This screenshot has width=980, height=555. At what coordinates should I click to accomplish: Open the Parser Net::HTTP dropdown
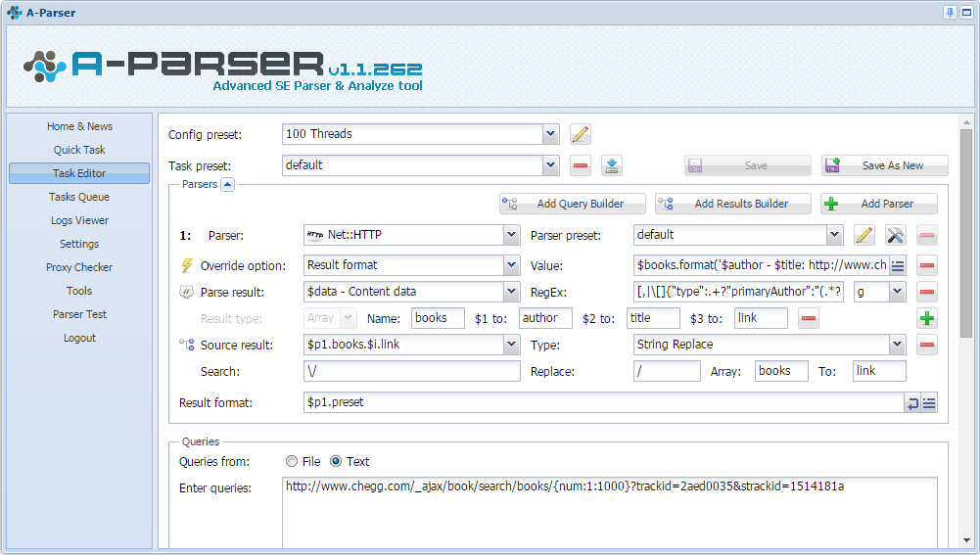(x=511, y=235)
